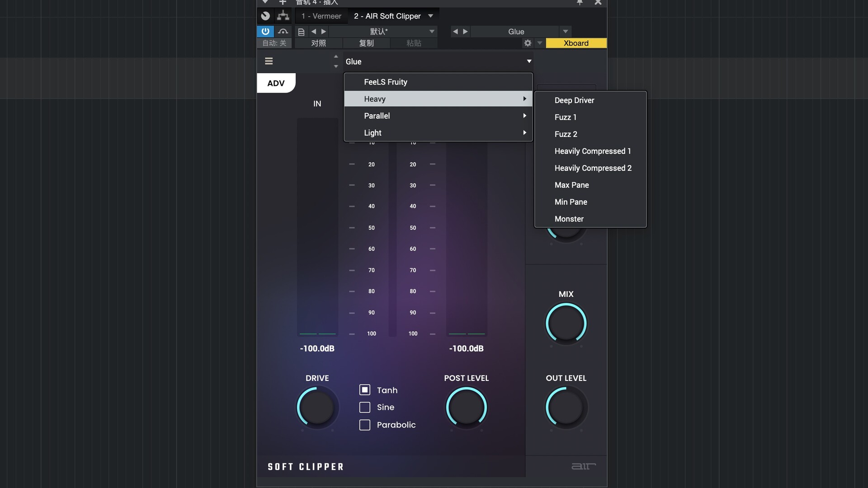Click the DRIVE knob
The image size is (868, 488).
(x=317, y=407)
